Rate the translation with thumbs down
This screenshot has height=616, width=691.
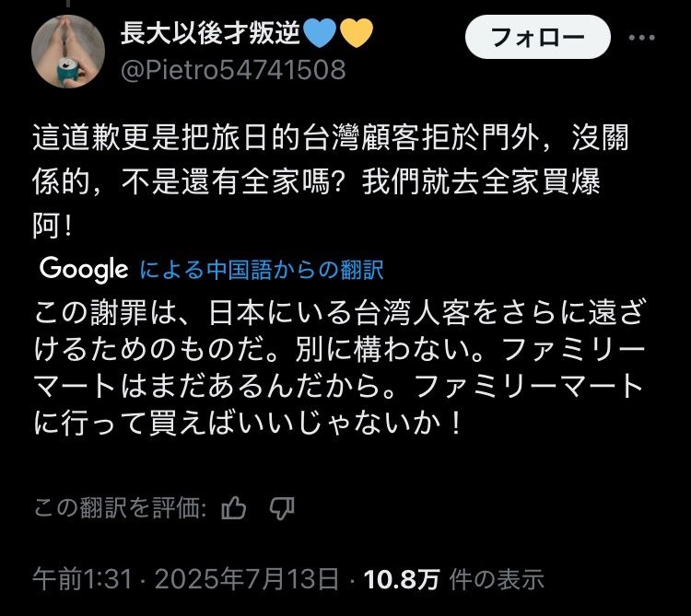pos(282,509)
